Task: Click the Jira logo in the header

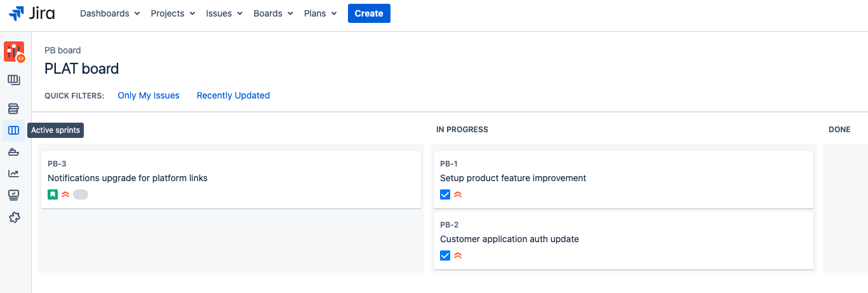Action: point(32,13)
